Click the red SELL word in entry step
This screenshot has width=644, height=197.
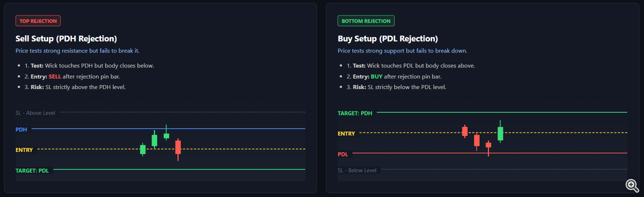pyautogui.click(x=55, y=77)
